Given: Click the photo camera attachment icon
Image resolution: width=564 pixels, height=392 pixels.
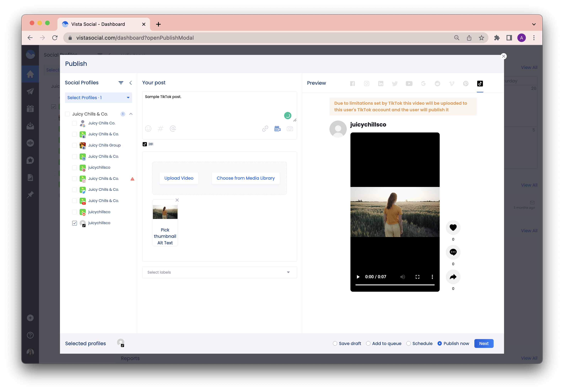Looking at the screenshot, I should 290,129.
